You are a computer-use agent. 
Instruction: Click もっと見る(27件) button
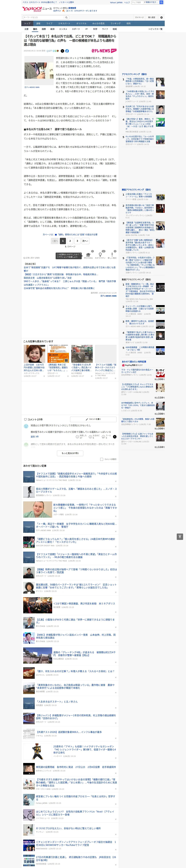point(70,453)
